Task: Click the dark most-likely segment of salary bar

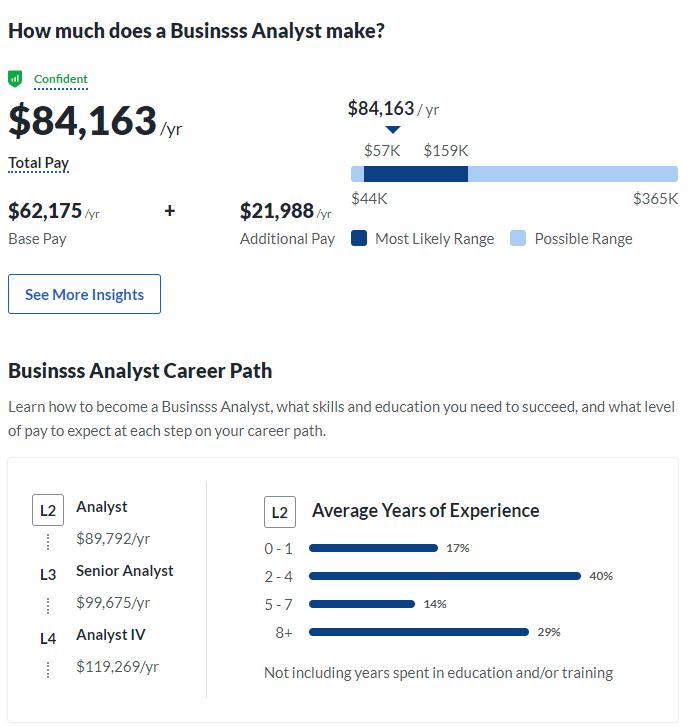Action: click(416, 174)
